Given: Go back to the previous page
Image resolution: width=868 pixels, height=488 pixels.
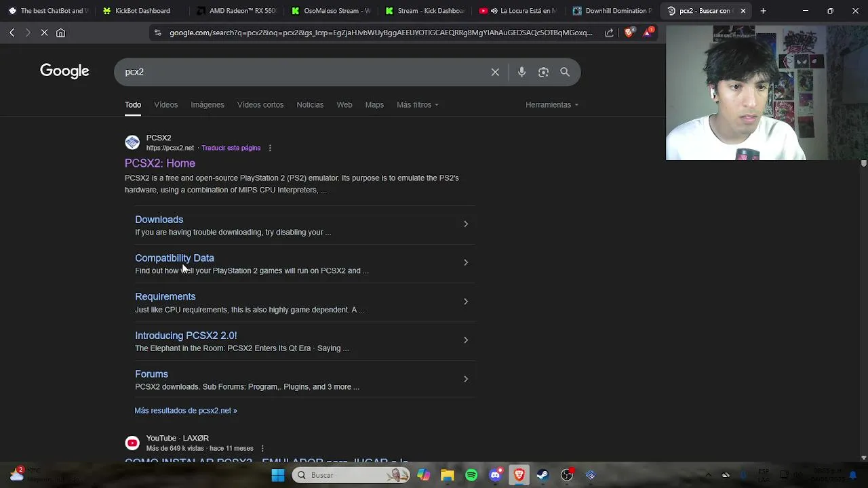Looking at the screenshot, I should point(12,33).
